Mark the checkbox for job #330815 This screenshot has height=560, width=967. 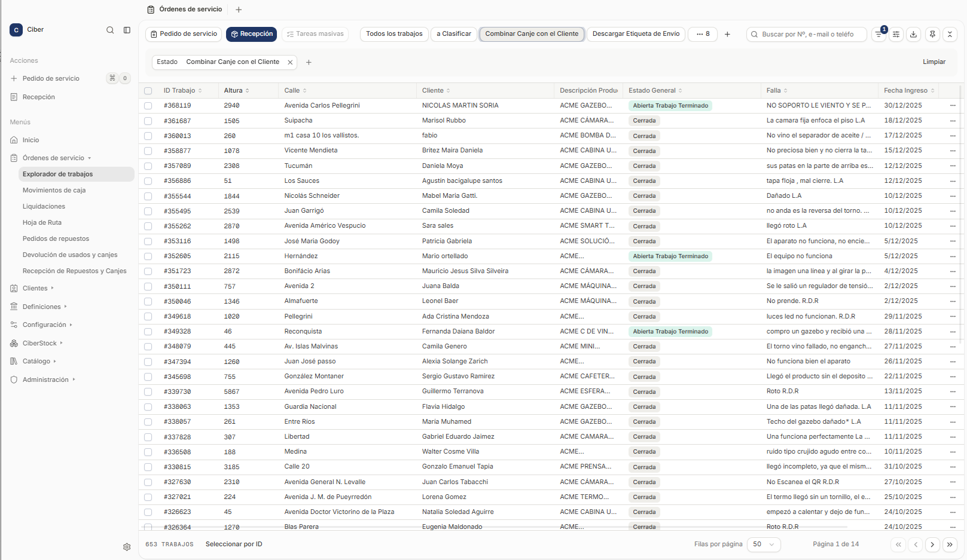tap(148, 467)
